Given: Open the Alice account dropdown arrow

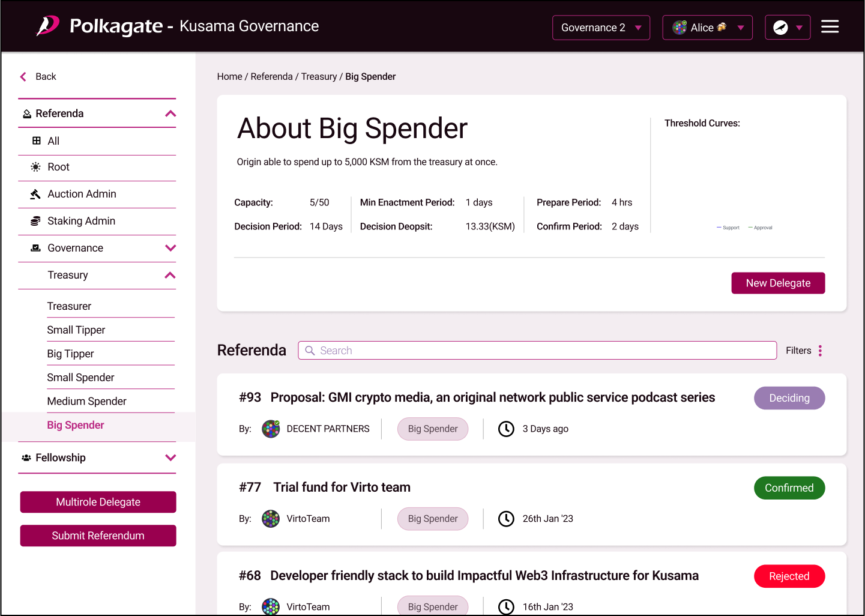Looking at the screenshot, I should pyautogui.click(x=741, y=28).
